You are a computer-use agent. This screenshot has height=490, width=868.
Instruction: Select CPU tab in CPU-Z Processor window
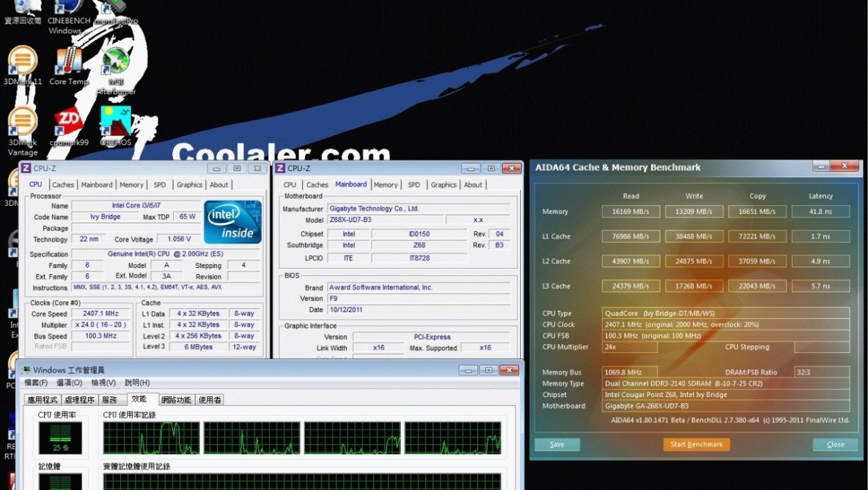click(35, 185)
